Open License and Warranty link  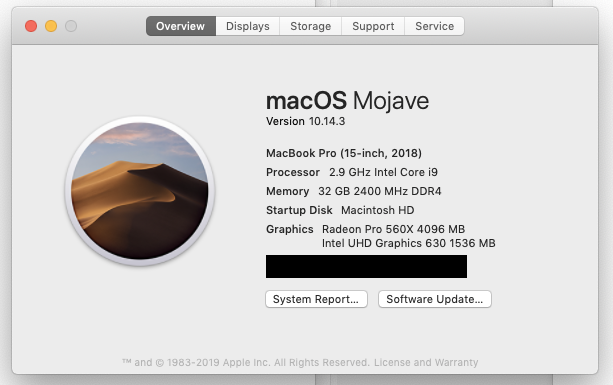point(426,362)
